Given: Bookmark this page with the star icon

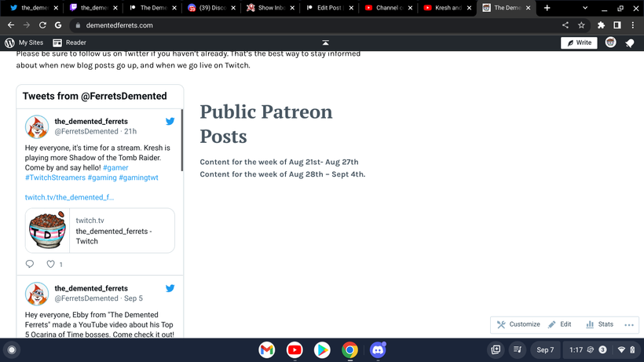Looking at the screenshot, I should pyautogui.click(x=581, y=25).
